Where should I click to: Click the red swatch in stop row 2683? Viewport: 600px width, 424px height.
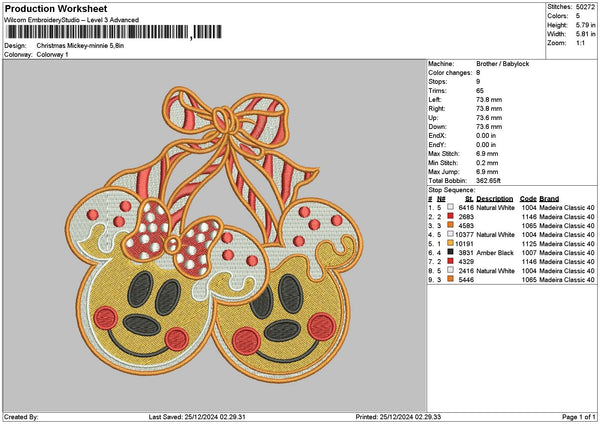point(450,216)
